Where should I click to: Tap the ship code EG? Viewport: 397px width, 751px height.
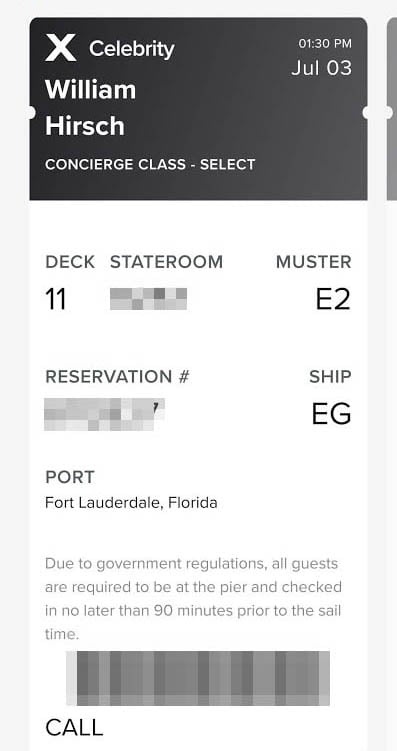(331, 414)
